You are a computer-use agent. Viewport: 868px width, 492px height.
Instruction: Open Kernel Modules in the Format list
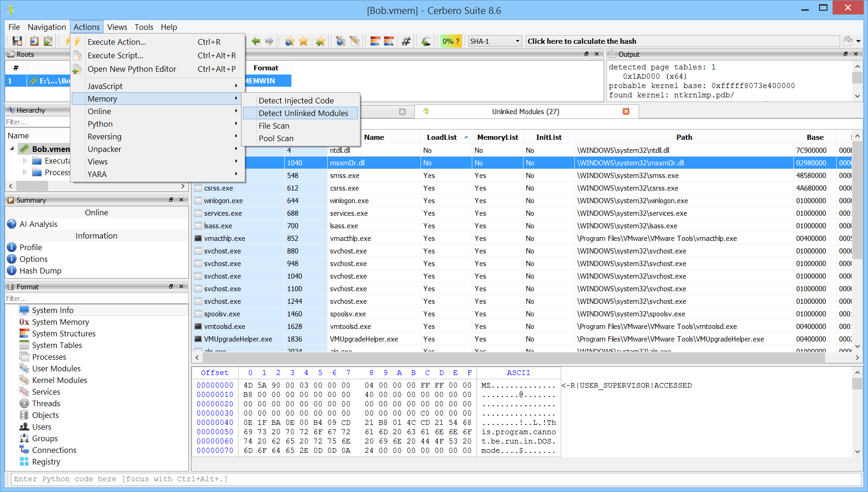pyautogui.click(x=59, y=380)
